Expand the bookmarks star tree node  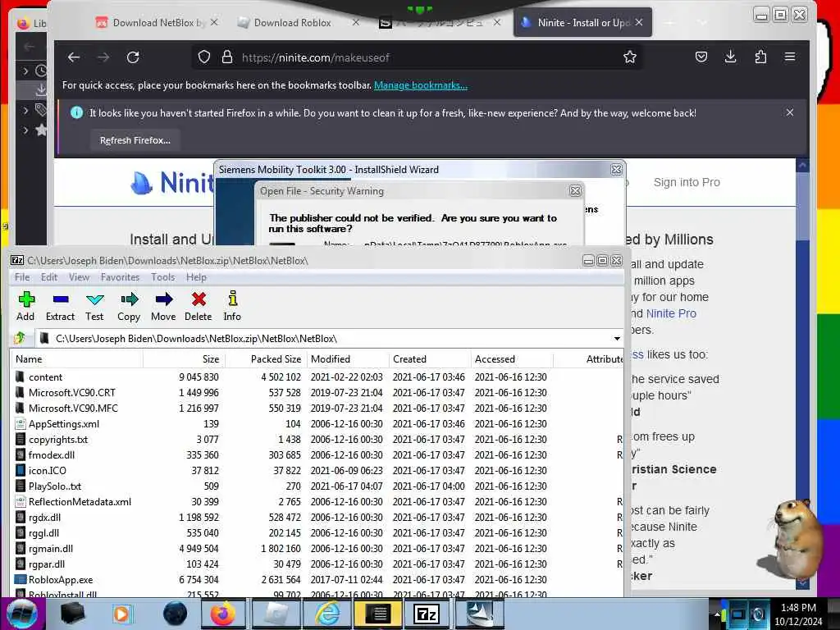click(x=25, y=130)
